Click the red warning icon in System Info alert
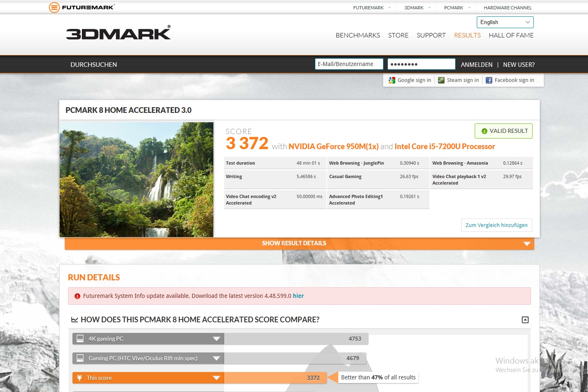Viewport: 588px width, 392px height. point(77,296)
